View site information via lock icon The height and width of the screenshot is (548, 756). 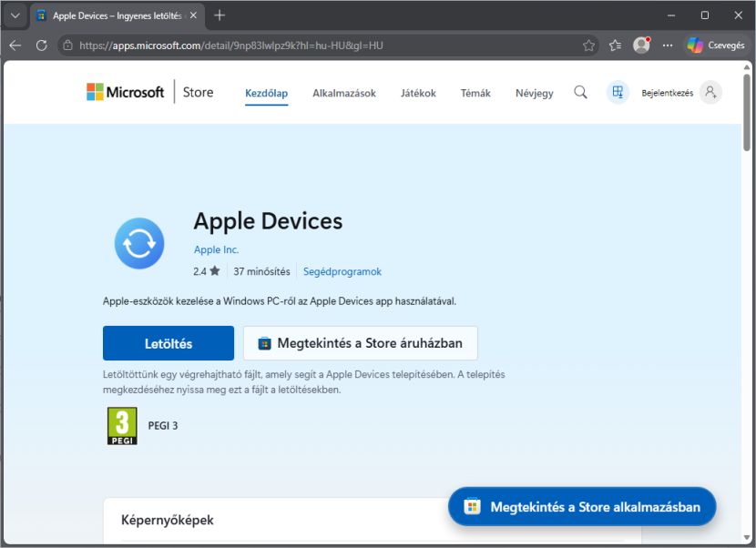(68, 46)
